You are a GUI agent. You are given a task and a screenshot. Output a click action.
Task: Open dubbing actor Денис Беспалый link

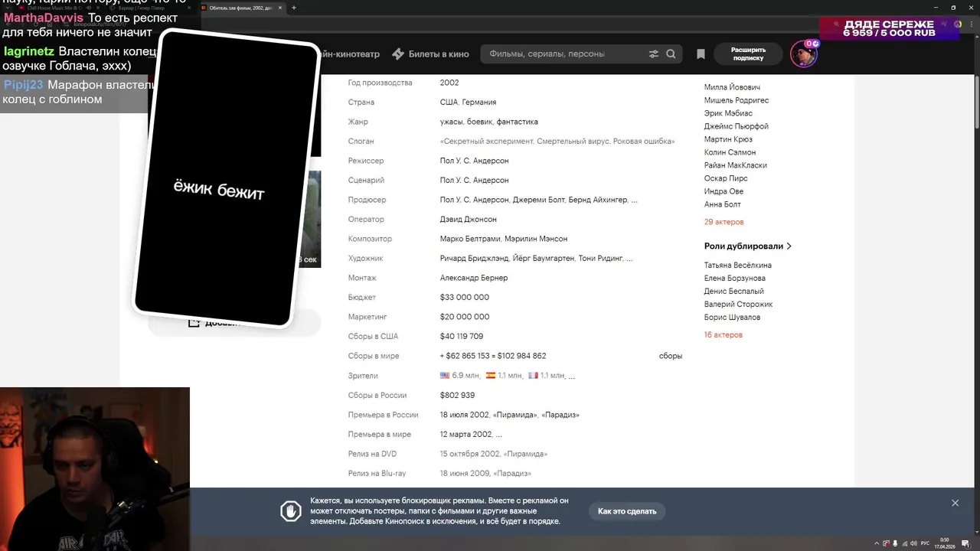click(x=734, y=291)
